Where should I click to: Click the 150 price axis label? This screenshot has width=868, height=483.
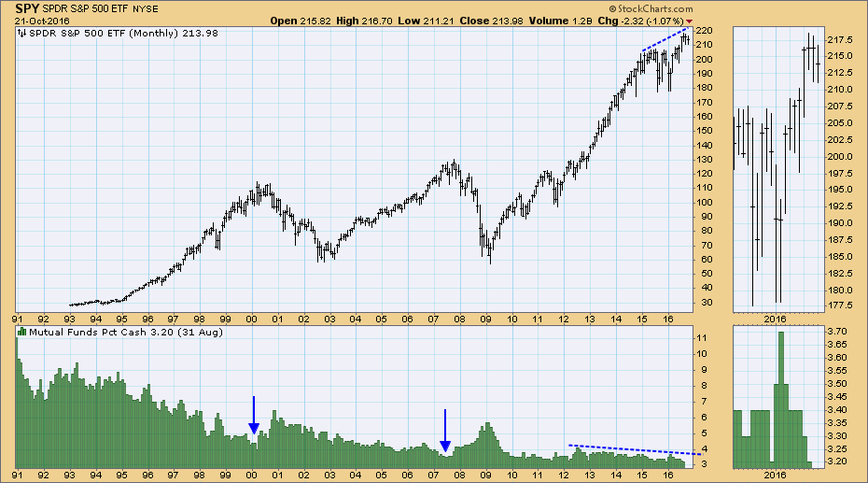[705, 132]
